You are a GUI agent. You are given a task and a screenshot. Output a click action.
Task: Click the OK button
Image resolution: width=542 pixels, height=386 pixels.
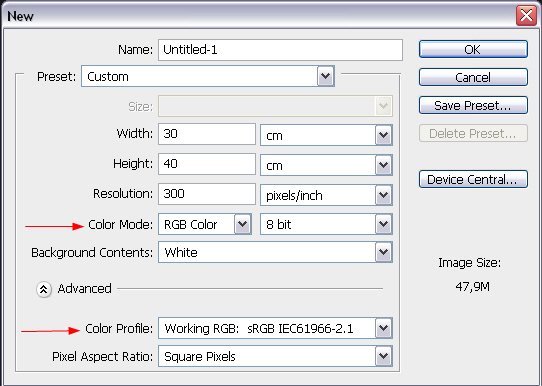[473, 49]
